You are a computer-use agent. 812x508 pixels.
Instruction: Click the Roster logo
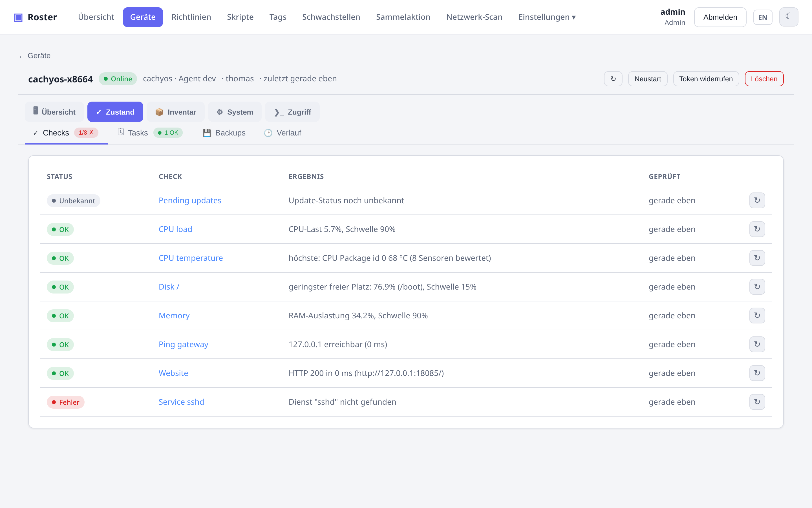tap(36, 17)
